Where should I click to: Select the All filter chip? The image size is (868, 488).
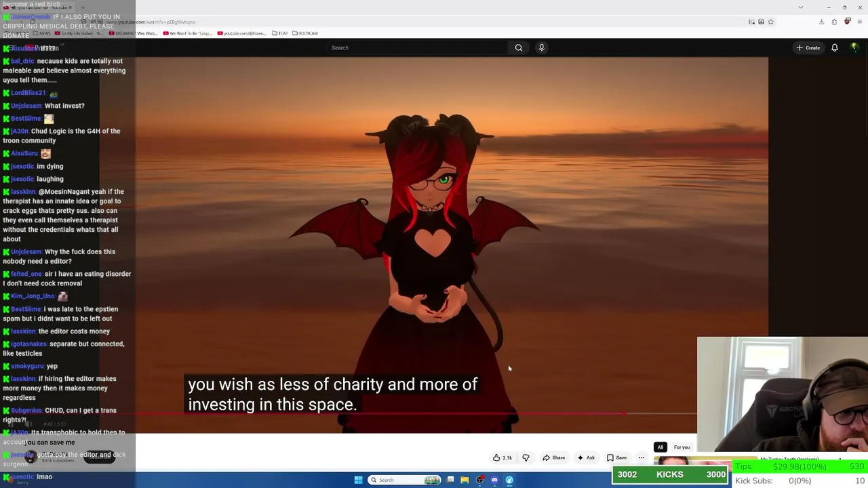pos(660,447)
